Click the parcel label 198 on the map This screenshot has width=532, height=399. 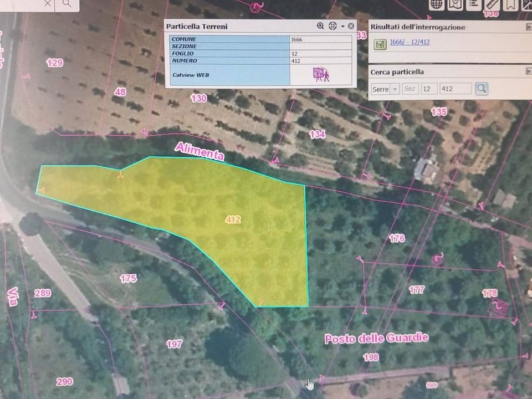(x=371, y=357)
